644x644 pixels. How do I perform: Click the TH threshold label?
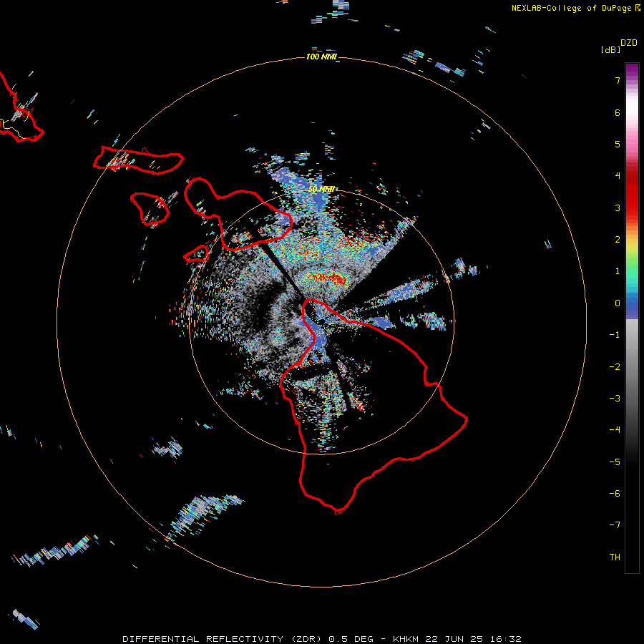tap(615, 557)
